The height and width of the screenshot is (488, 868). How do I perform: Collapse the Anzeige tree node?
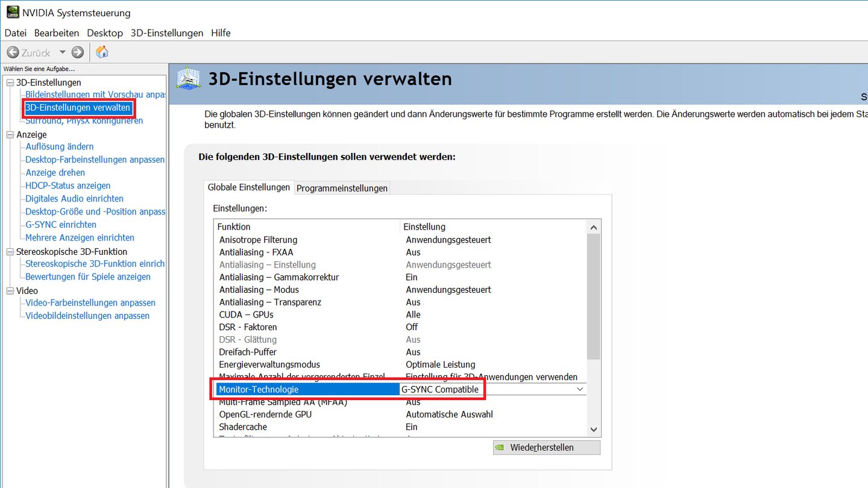[x=10, y=135]
